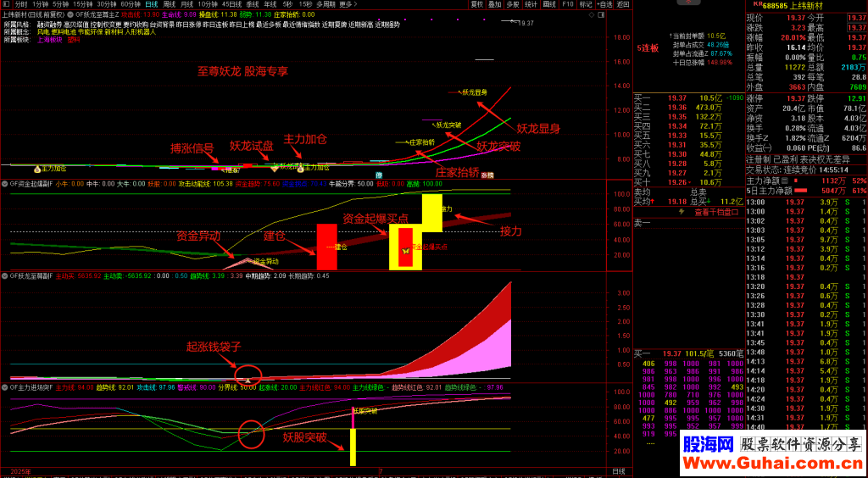Switch to 月线 period

click(x=186, y=4)
